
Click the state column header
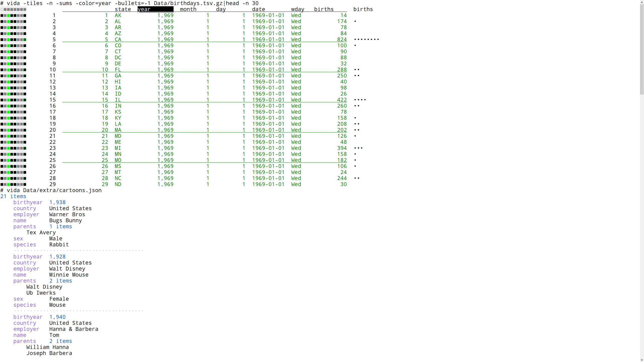123,9
